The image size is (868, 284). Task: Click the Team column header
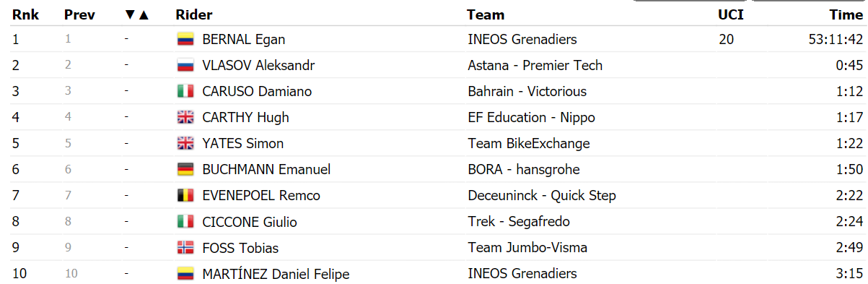[486, 14]
